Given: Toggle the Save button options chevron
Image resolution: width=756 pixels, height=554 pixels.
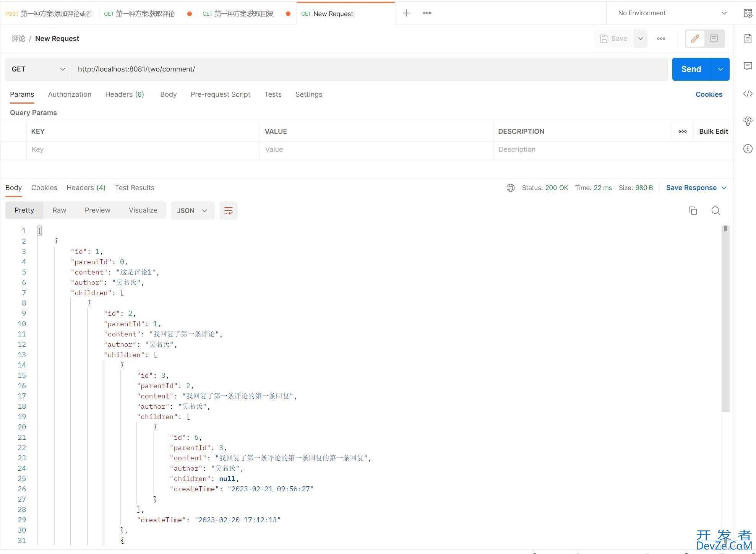Looking at the screenshot, I should point(640,38).
